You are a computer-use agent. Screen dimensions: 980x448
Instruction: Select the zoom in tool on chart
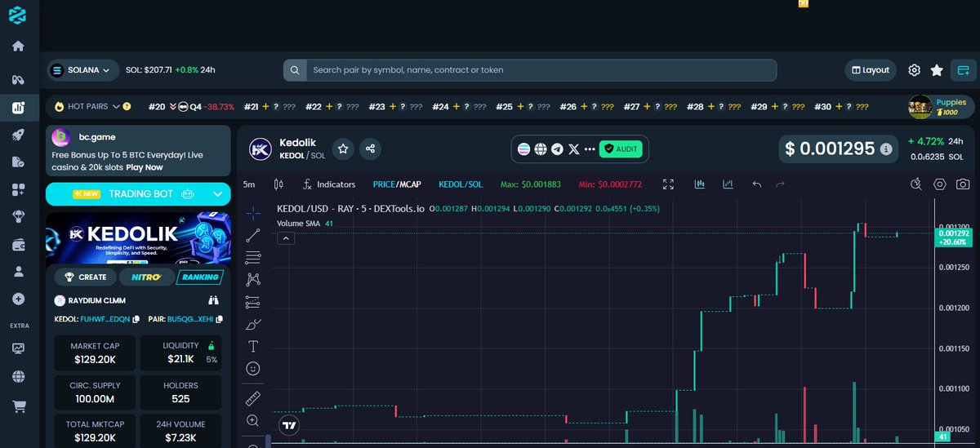tap(253, 421)
